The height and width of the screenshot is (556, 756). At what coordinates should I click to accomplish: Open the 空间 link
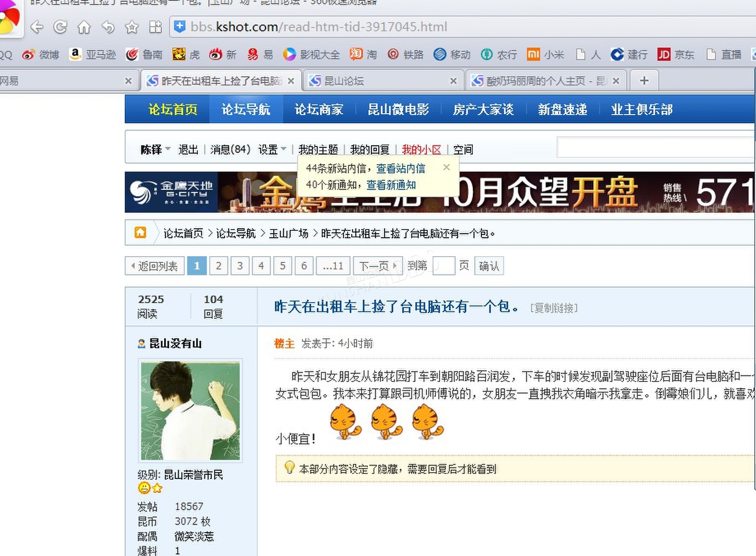(463, 149)
